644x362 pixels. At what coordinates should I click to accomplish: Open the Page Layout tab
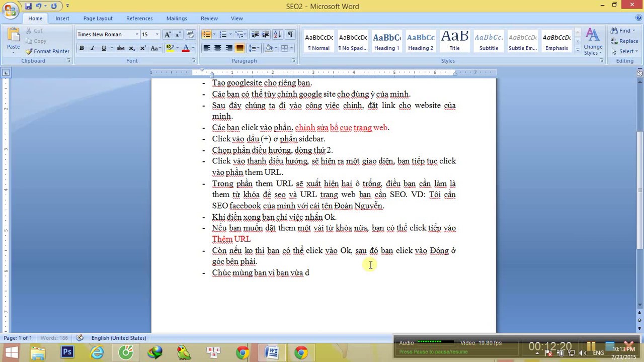[x=98, y=18]
